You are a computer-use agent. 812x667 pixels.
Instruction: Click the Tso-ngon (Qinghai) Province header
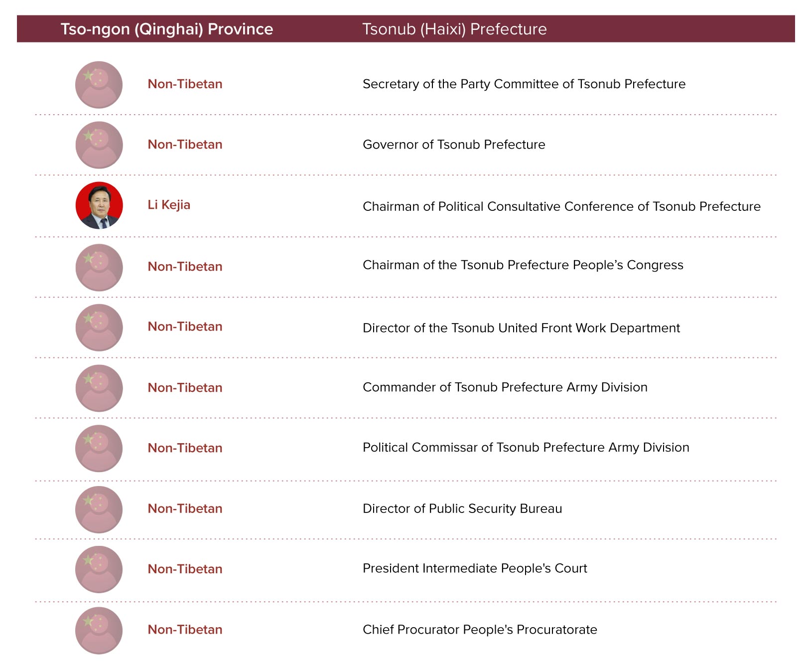167,29
